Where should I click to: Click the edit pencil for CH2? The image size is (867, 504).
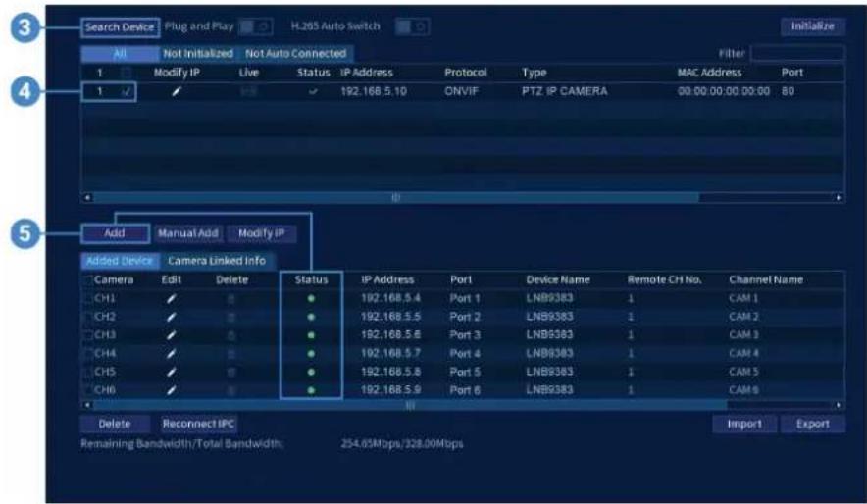[172, 317]
